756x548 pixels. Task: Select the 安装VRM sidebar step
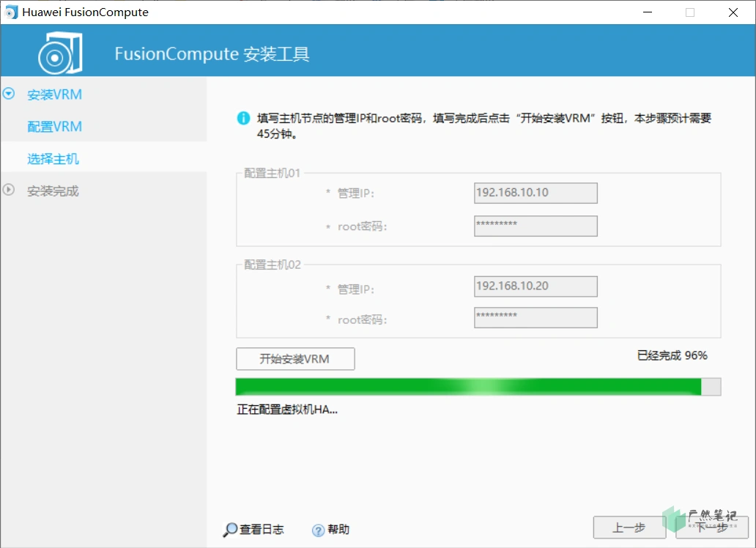[x=54, y=95]
